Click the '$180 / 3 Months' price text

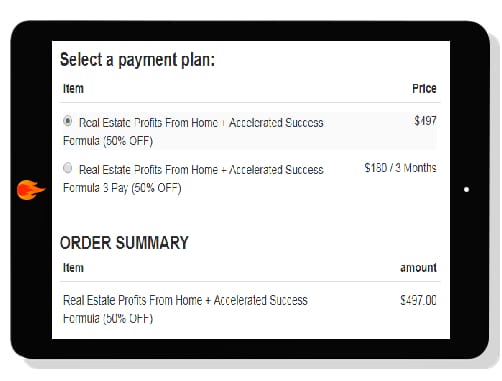400,167
